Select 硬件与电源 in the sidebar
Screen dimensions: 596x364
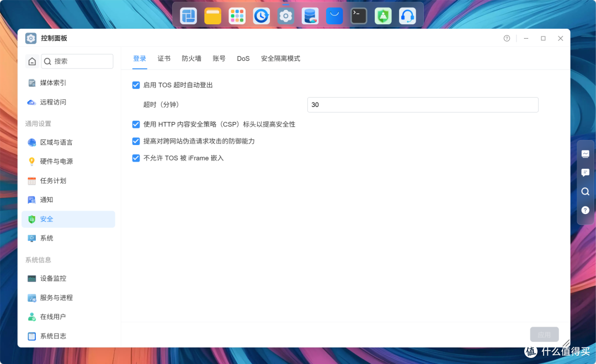click(68, 162)
